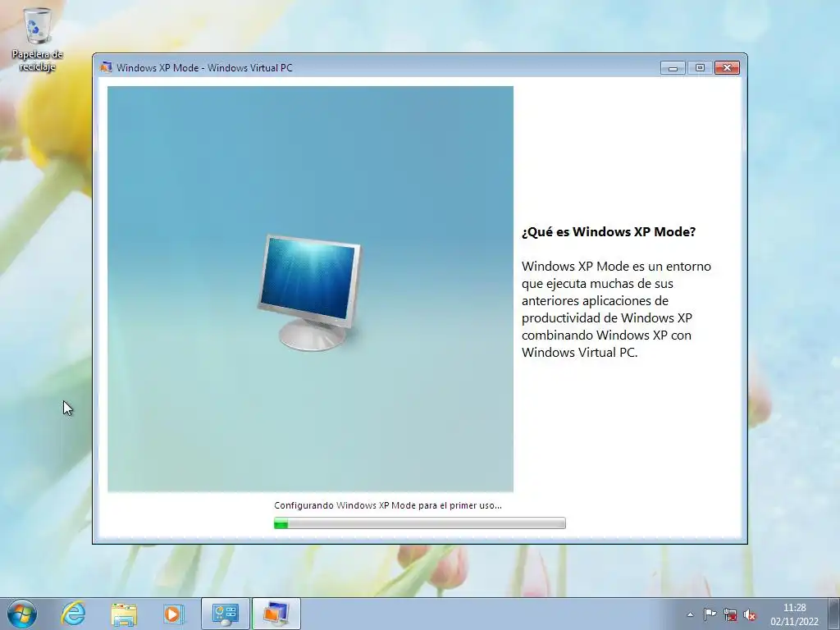Click the Windows XP Mode description paragraph
The width and height of the screenshot is (840, 630).
(x=616, y=309)
